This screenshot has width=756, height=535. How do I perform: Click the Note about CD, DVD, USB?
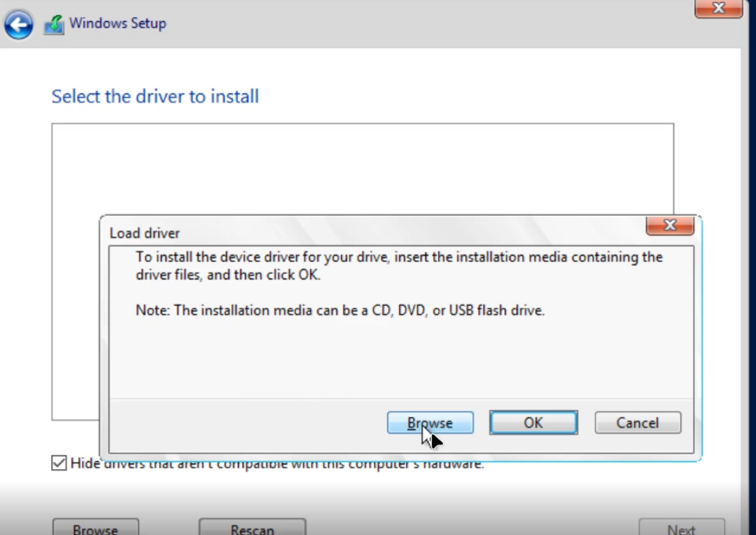(340, 310)
